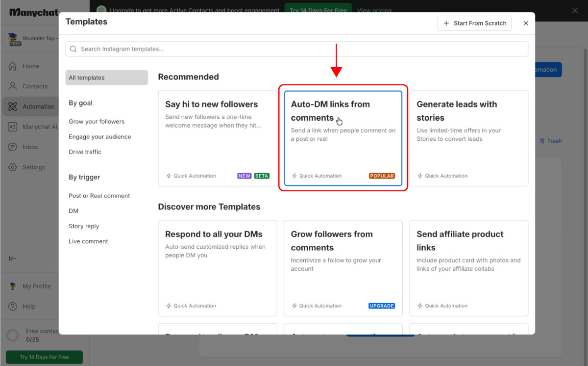This screenshot has width=588, height=366.
Task: Click the By trigger heading
Action: click(84, 177)
